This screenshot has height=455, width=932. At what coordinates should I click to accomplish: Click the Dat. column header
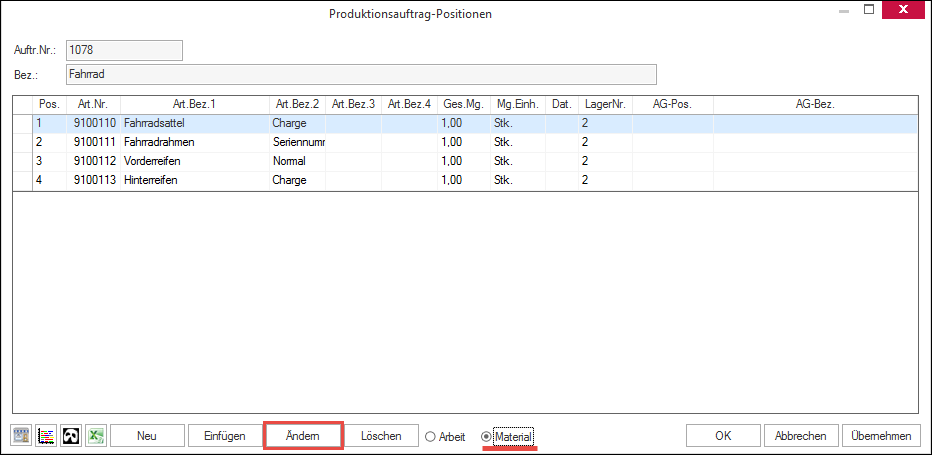point(562,104)
